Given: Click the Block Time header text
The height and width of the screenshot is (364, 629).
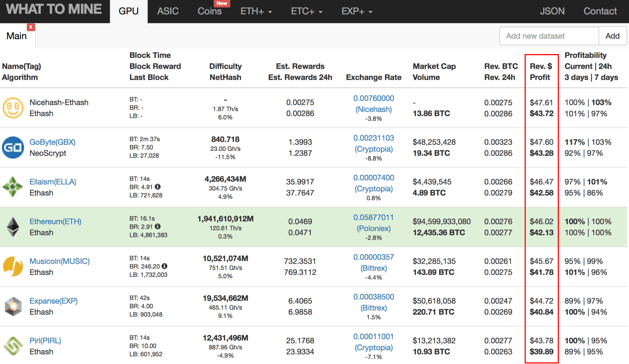Looking at the screenshot, I should (x=150, y=55).
